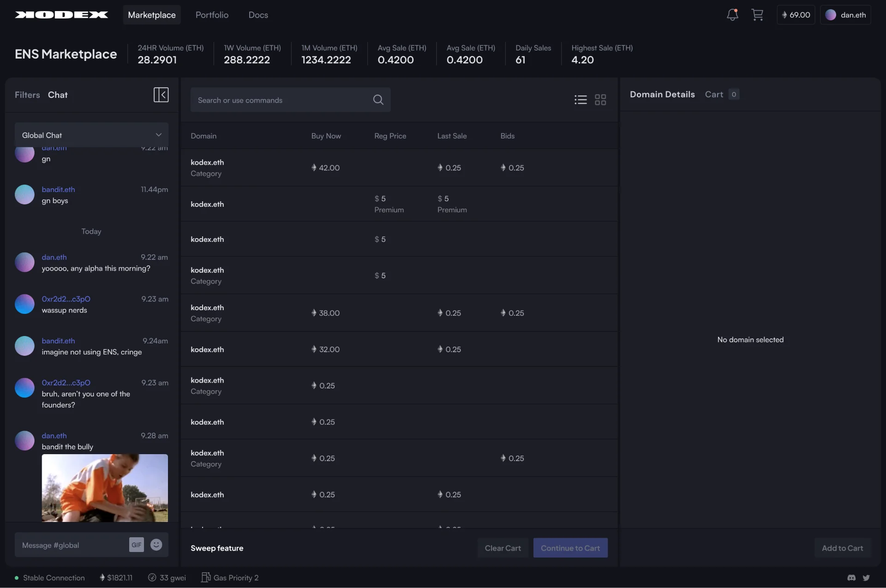Screen dimensions: 886x588
Task: Go to the Portfolio tab
Action: 212,15
